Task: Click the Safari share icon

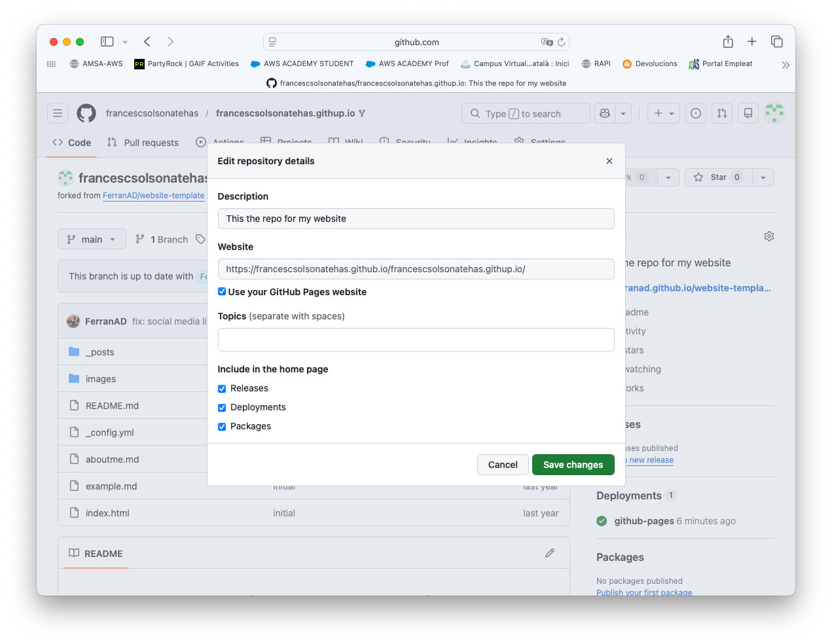Action: point(728,42)
